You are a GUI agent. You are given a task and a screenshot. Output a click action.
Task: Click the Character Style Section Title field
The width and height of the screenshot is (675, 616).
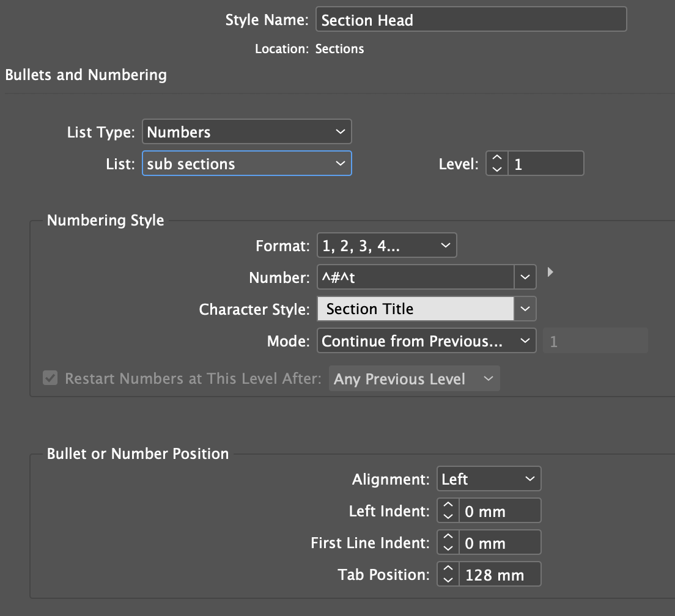tap(416, 309)
